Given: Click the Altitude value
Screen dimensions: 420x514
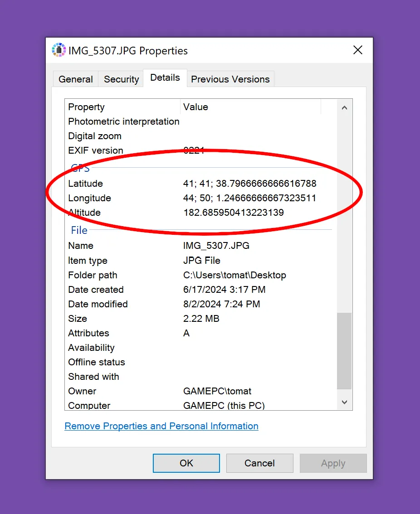Looking at the screenshot, I should [x=233, y=213].
